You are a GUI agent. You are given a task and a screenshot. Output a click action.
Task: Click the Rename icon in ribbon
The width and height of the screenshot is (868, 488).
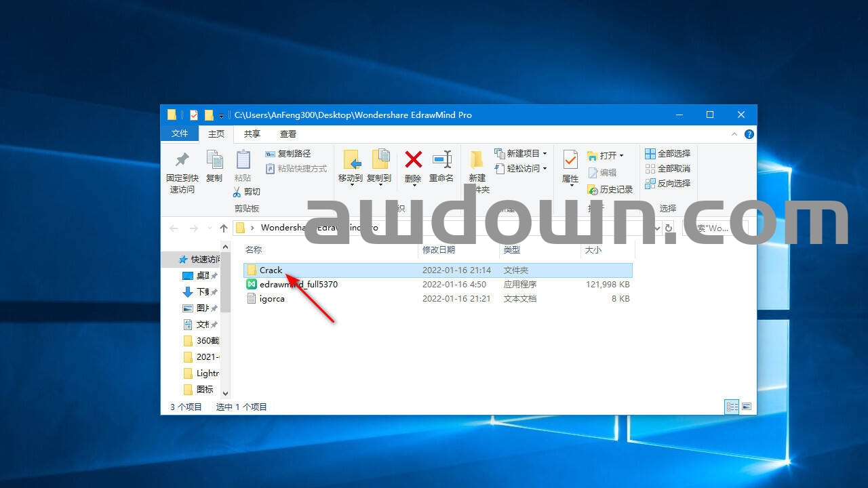pyautogui.click(x=441, y=161)
